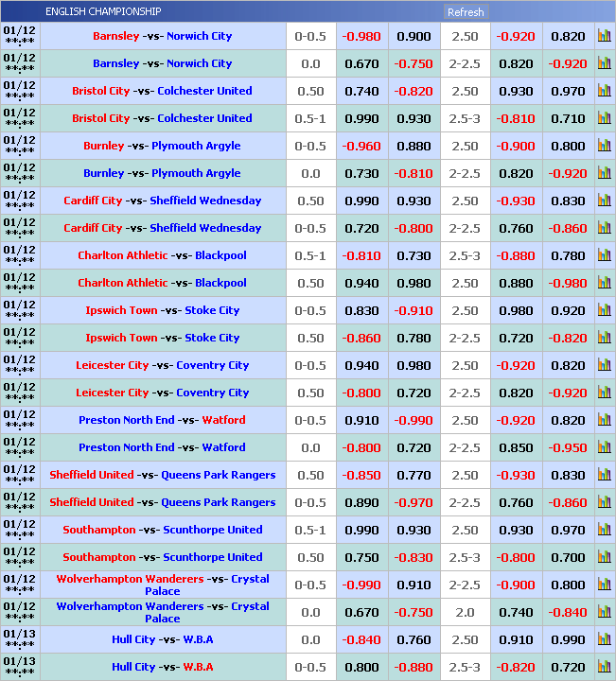616x681 pixels.
Task: Open chart icon for Preston North End 0.0 handicap row
Action: coord(604,447)
